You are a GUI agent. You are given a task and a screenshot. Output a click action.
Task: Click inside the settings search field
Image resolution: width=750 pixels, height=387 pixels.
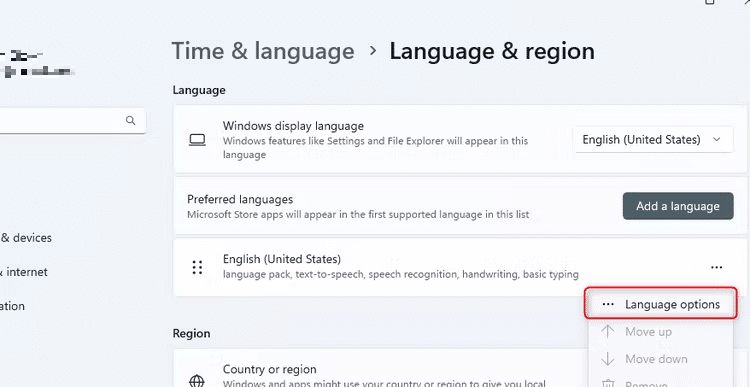tap(72, 120)
